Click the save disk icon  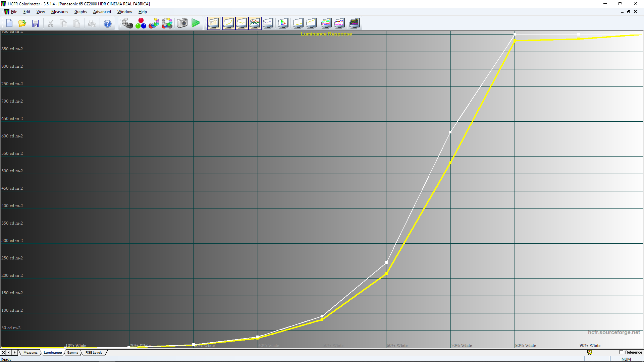tap(36, 23)
